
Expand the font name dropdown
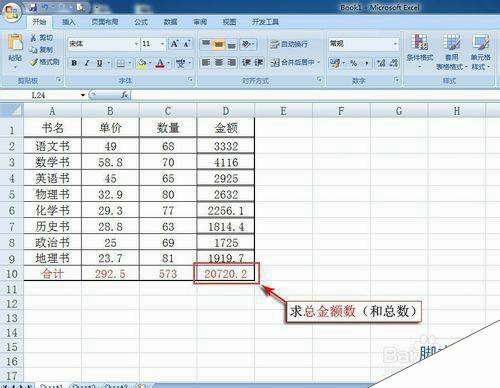click(x=136, y=44)
